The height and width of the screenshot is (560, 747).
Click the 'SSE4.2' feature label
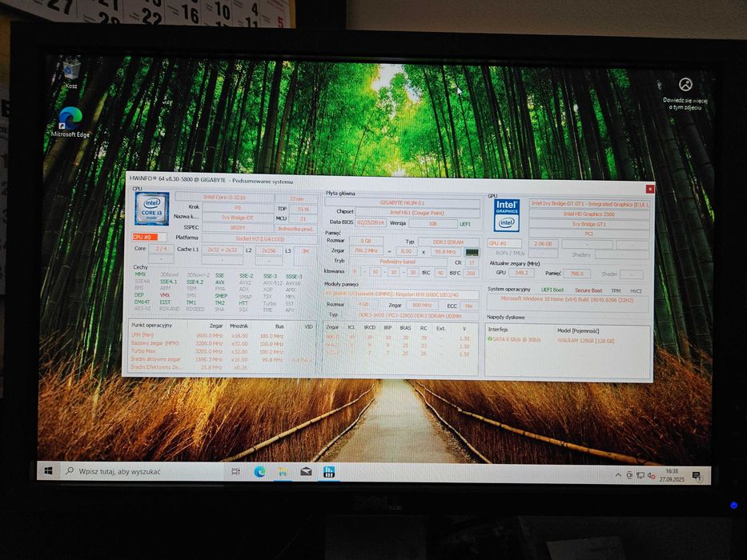click(195, 282)
